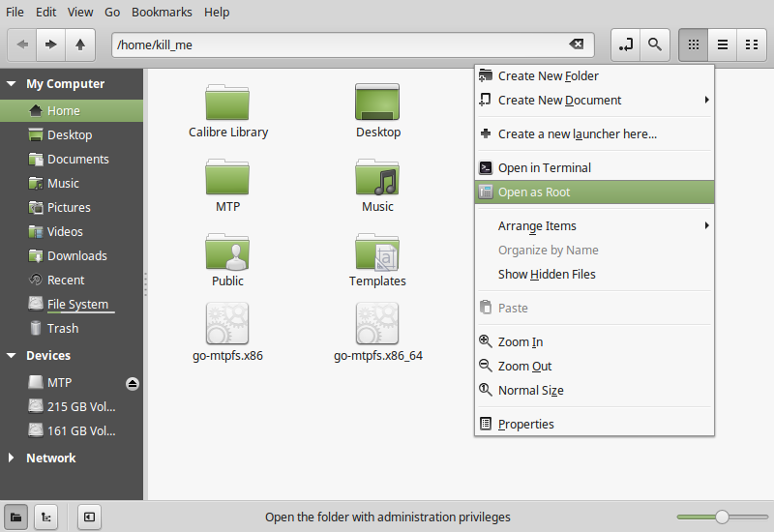Clear the location bar text
774x532 pixels.
point(576,44)
